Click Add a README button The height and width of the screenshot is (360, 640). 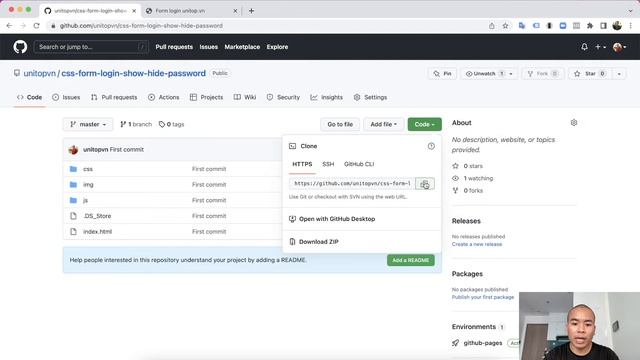pos(411,260)
